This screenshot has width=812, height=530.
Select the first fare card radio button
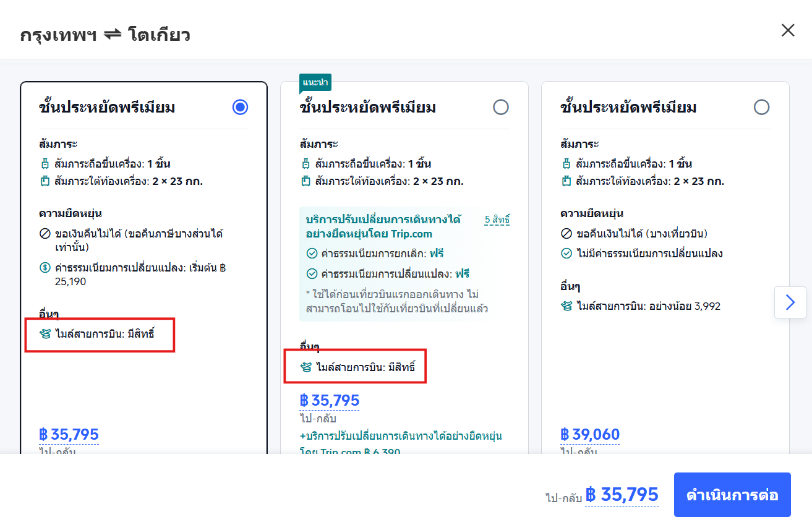[240, 107]
